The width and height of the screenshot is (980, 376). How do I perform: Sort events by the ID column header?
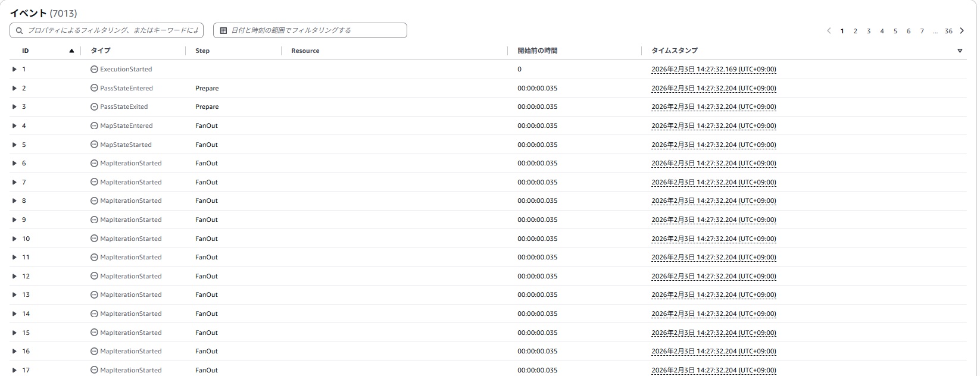coord(26,51)
